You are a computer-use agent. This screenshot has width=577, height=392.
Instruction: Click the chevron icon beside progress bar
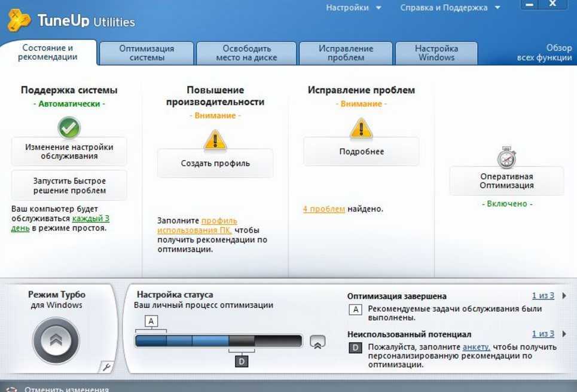tap(317, 342)
